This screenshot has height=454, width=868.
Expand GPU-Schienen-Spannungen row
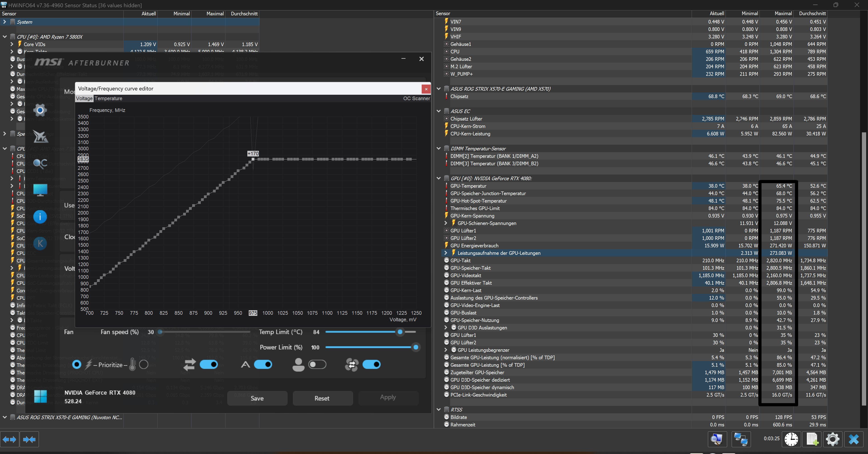pos(446,223)
